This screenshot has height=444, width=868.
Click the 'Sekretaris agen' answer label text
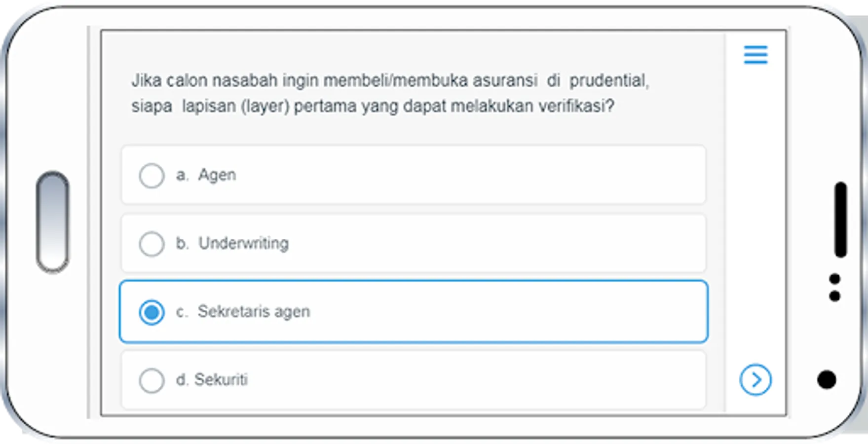tap(254, 312)
